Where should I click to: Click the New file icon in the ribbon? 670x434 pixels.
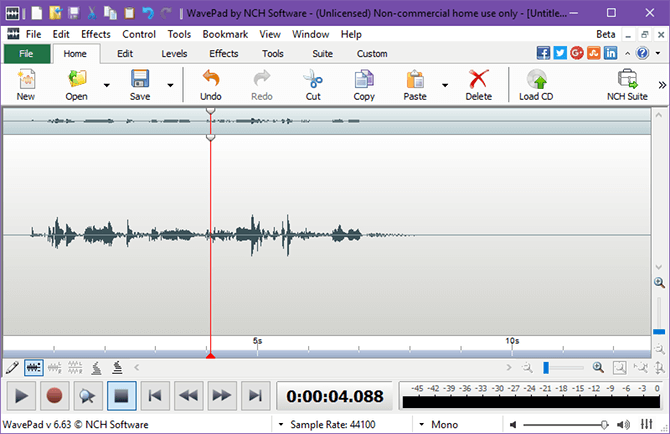(x=26, y=79)
